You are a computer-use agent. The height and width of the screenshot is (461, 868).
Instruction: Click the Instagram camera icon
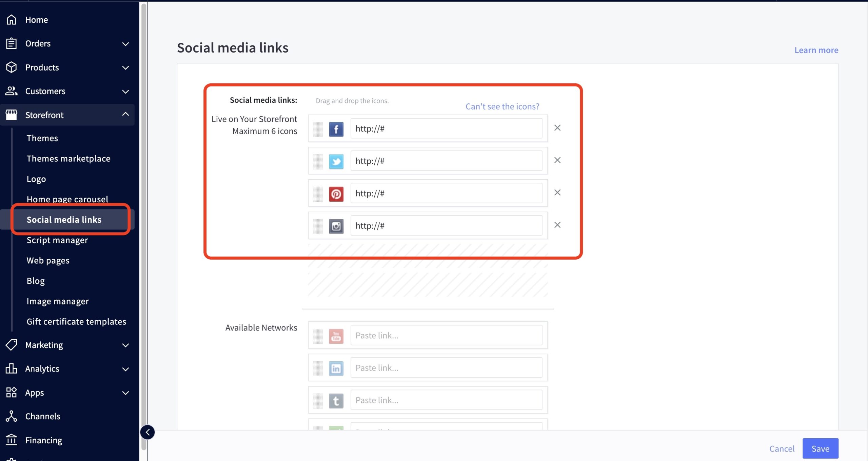point(336,226)
